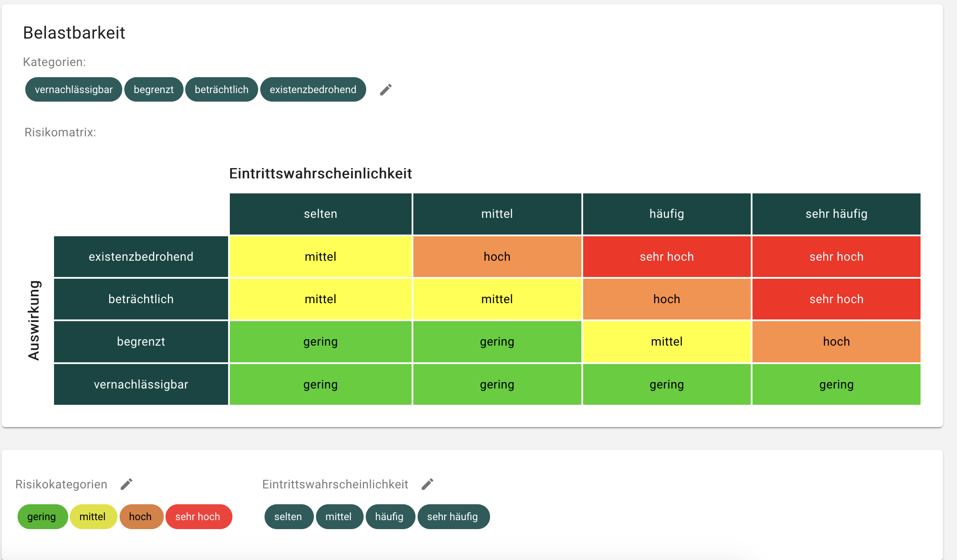The height and width of the screenshot is (560, 957).
Task: Click the pencil icon next to Risikokategorien
Action: coord(126,484)
